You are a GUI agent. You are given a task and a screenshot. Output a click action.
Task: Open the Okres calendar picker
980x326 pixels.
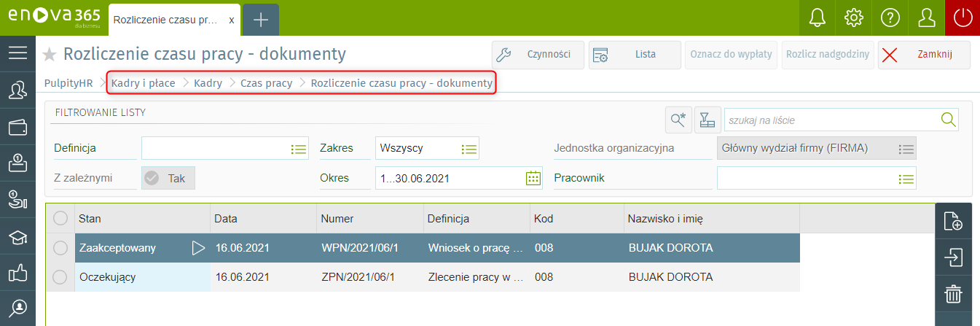(x=533, y=178)
